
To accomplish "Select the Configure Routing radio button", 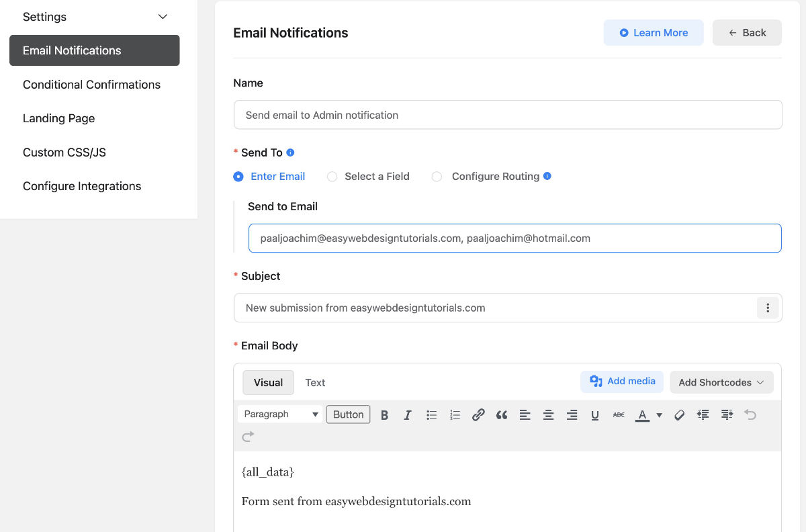I will tap(437, 177).
